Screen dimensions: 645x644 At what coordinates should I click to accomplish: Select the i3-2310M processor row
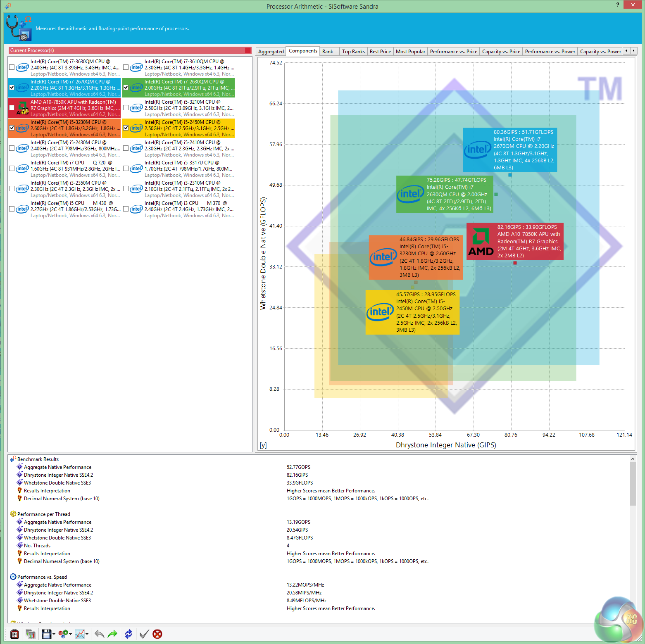(179, 189)
